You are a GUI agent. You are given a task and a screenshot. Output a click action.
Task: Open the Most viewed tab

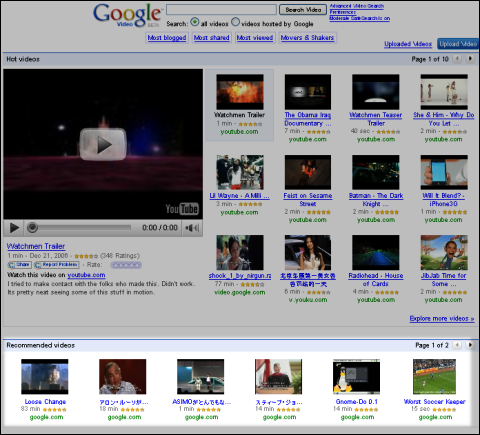(x=255, y=38)
